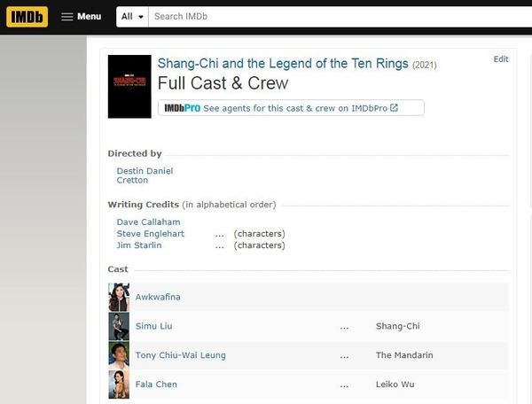Open the hamburger Menu
This screenshot has width=532, height=404.
pyautogui.click(x=81, y=16)
